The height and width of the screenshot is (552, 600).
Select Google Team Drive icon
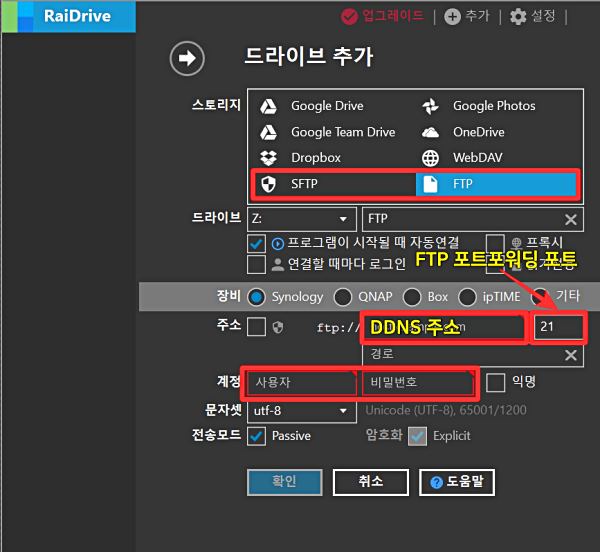268,132
